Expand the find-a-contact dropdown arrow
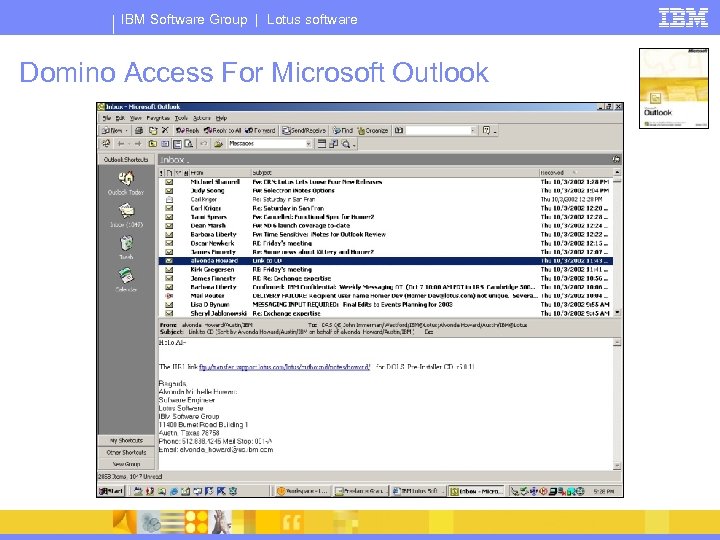 click(x=473, y=130)
